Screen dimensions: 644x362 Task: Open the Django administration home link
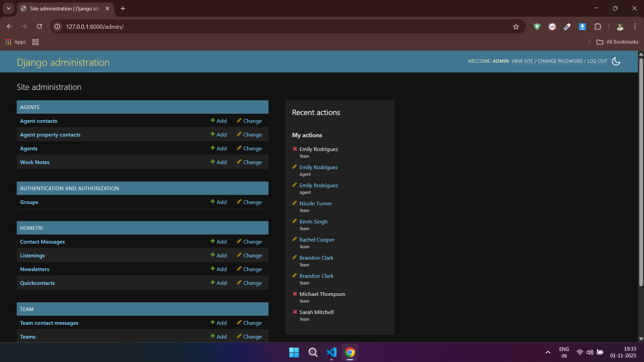63,62
